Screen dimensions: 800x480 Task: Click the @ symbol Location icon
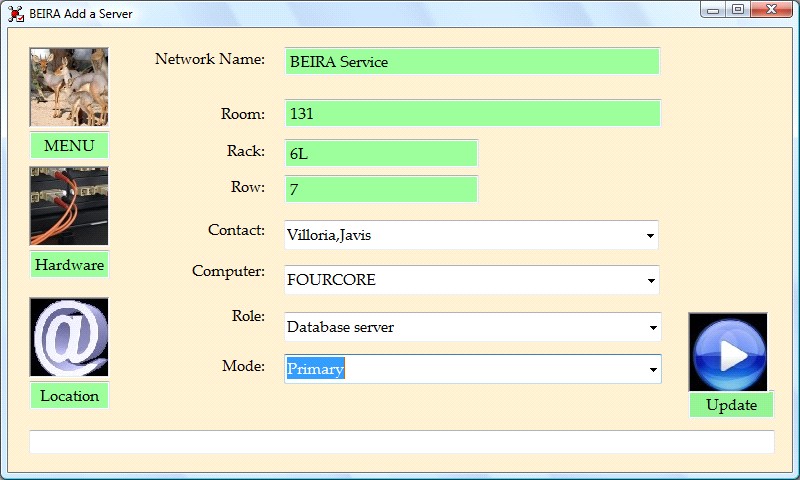pos(69,337)
